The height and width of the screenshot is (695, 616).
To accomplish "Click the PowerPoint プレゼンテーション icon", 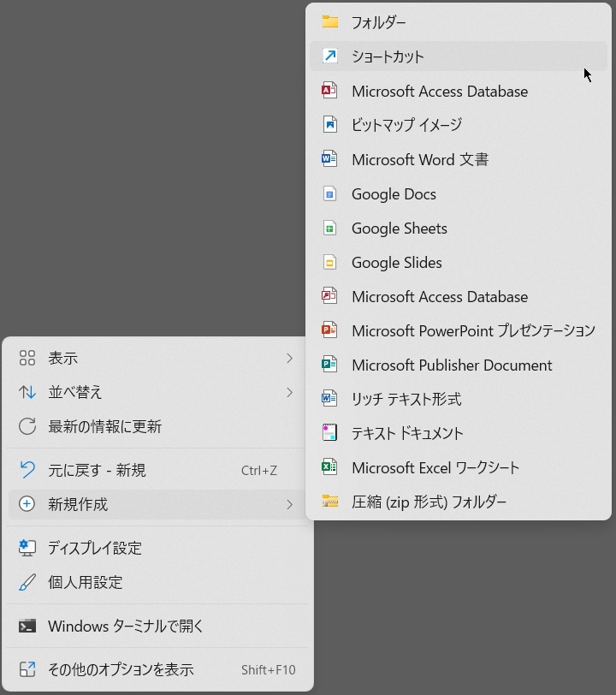I will pyautogui.click(x=329, y=330).
